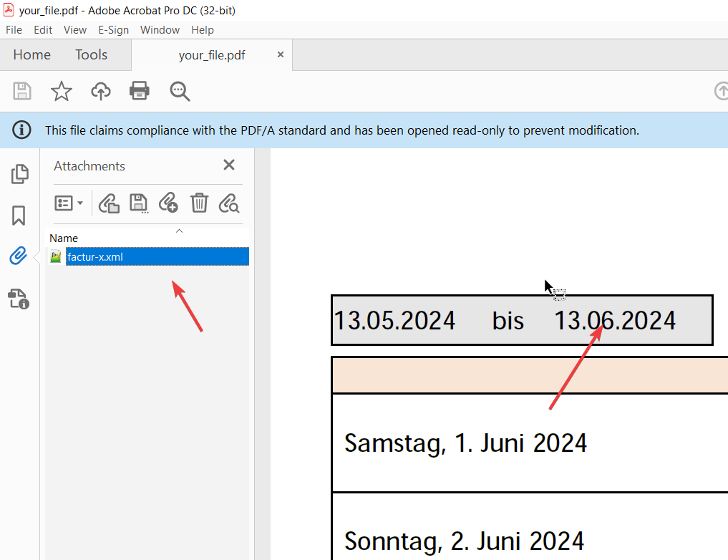
Task: Add a new attachment icon
Action: (168, 203)
